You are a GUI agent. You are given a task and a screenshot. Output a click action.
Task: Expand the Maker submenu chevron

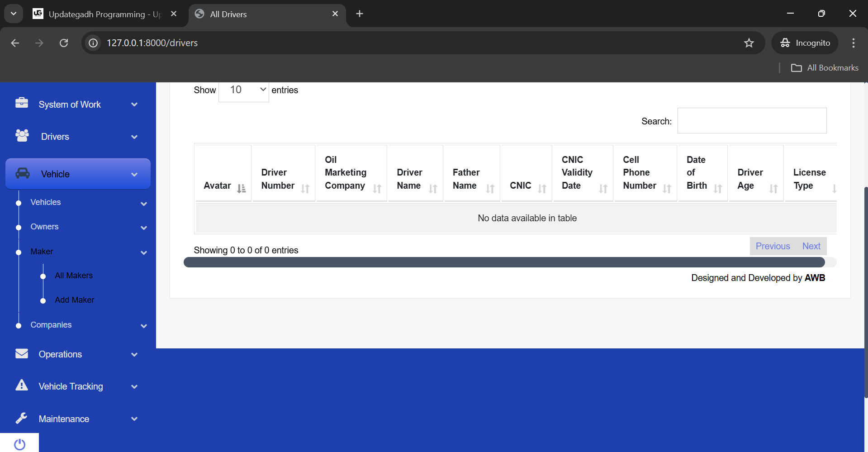[144, 252]
